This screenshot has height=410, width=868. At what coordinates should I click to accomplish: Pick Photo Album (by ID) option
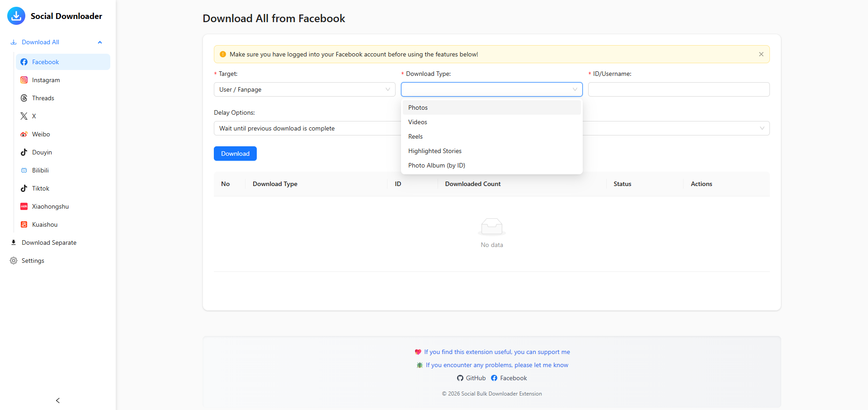click(x=492, y=165)
